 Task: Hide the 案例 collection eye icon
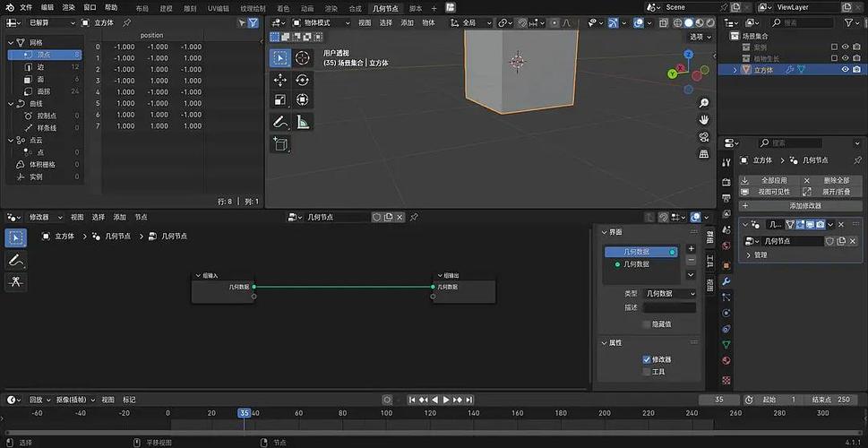coord(846,47)
